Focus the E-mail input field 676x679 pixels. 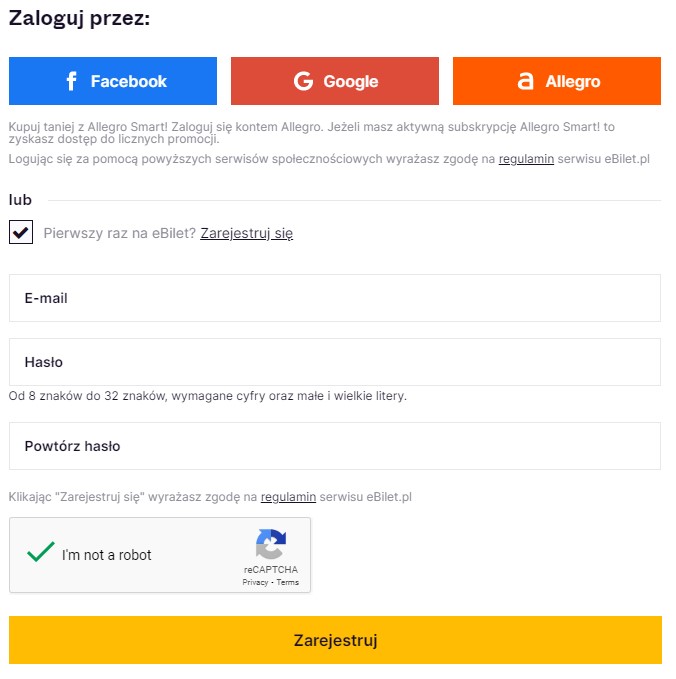(x=335, y=298)
